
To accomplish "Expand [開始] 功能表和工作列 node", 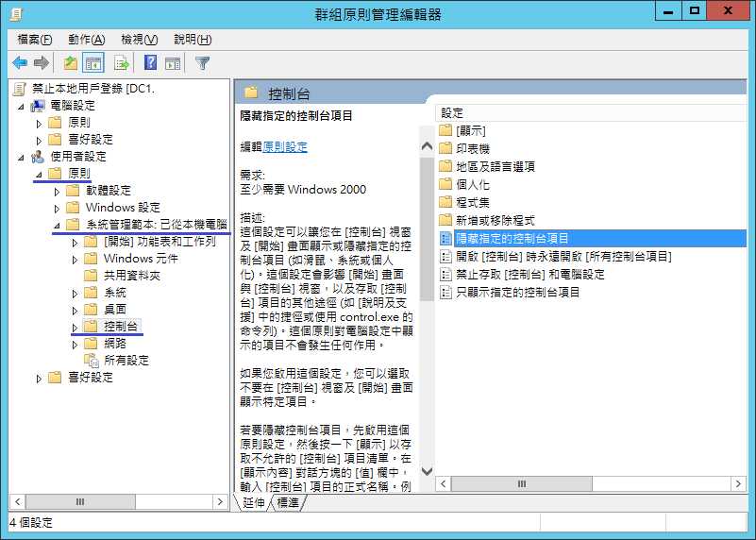I will point(75,243).
